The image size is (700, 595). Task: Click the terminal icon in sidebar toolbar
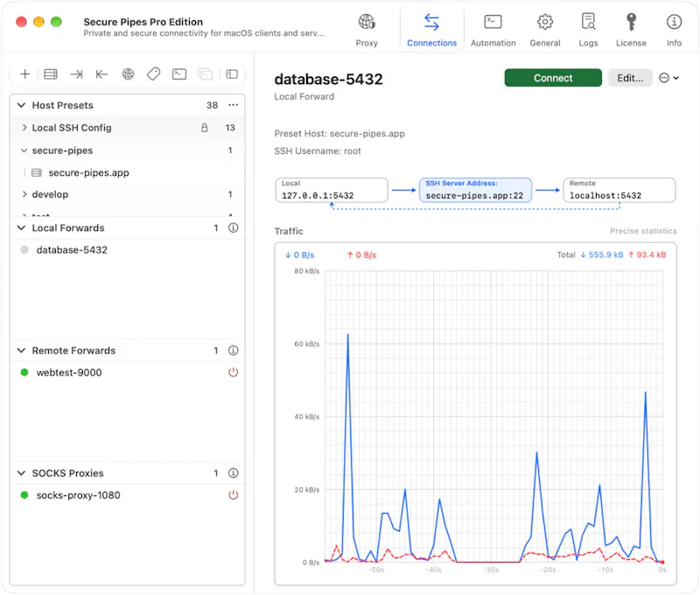[179, 74]
